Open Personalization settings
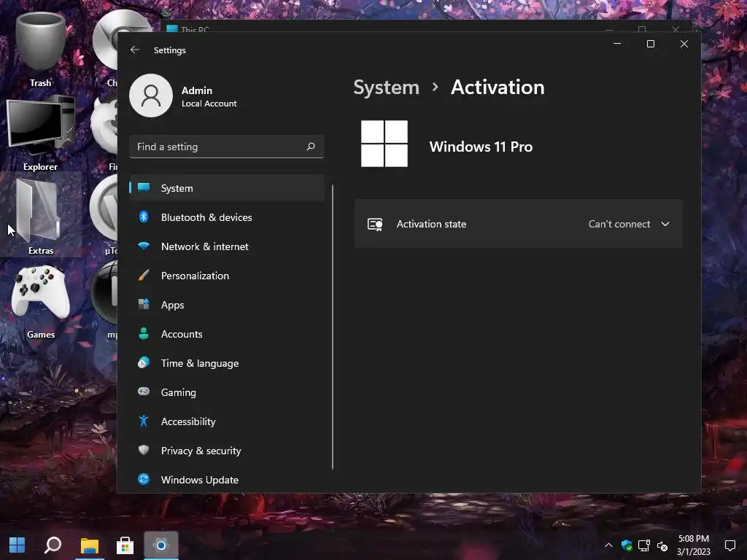 (227, 275)
